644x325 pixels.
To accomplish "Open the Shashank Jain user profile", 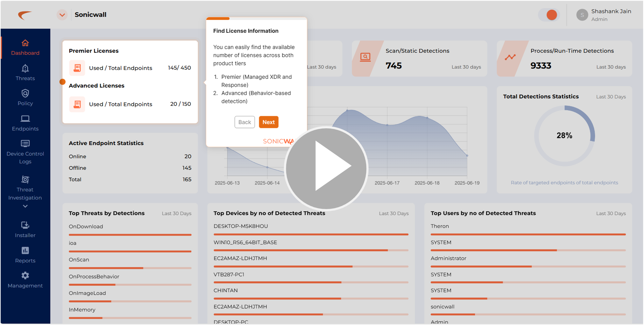I will (604, 15).
